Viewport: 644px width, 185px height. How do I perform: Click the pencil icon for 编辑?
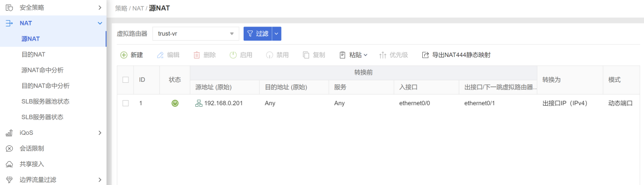(x=160, y=55)
